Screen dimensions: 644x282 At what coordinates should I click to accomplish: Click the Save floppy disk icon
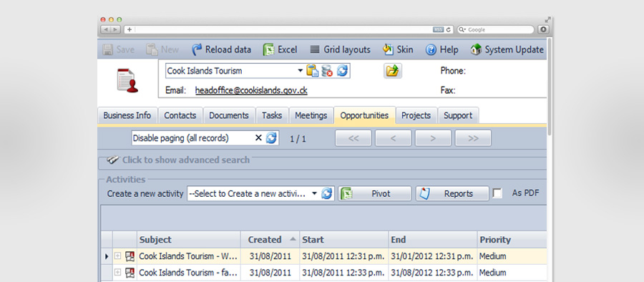click(x=108, y=49)
